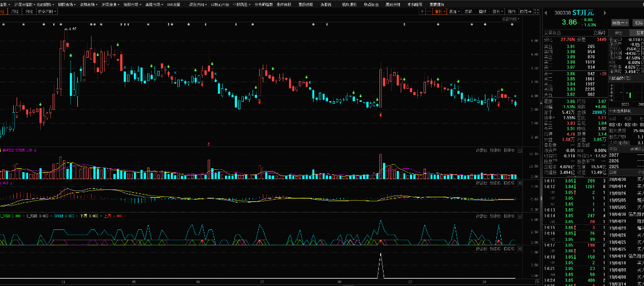Close the bottom-most indicator sub-panel
Image resolution: width=644 pixels, height=286 pixels.
coord(520,249)
